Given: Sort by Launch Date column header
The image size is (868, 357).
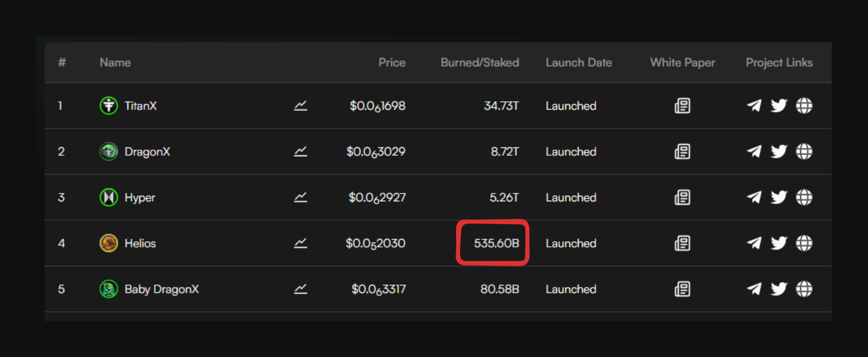Looking at the screenshot, I should coord(579,63).
